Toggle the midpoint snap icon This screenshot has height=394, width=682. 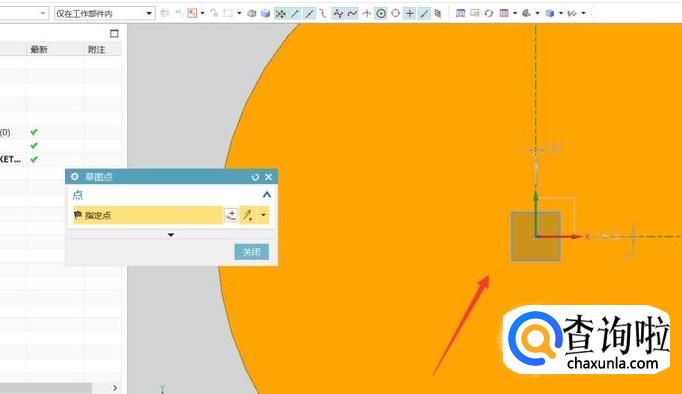tap(309, 13)
